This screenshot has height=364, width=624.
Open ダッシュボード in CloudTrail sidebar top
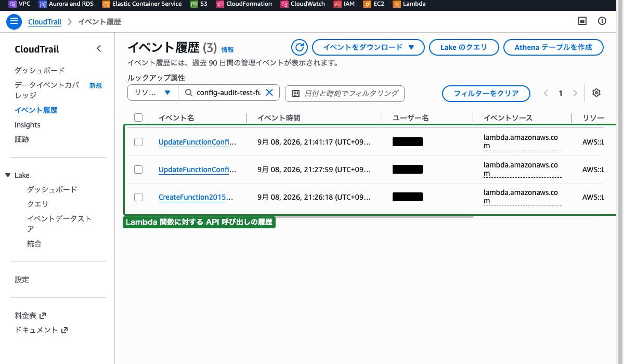[x=40, y=70]
